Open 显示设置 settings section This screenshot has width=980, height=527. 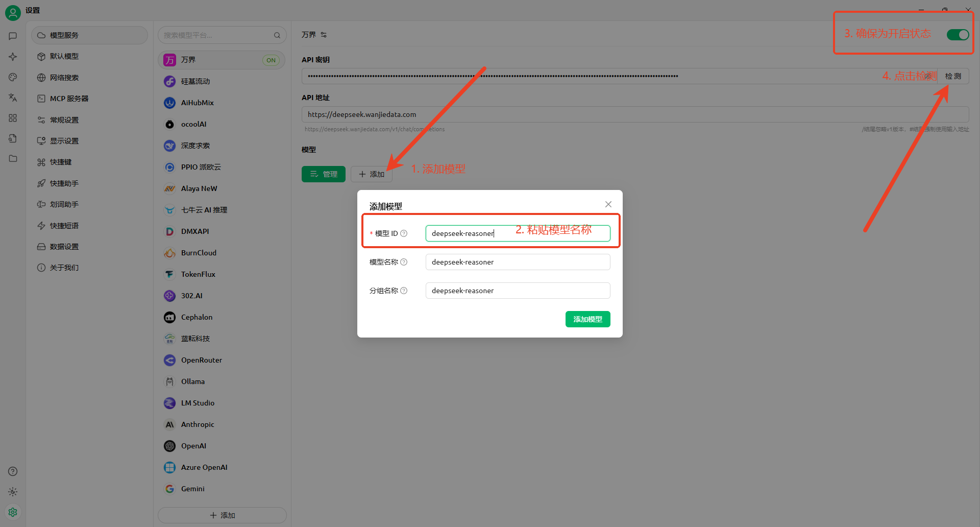click(x=89, y=141)
